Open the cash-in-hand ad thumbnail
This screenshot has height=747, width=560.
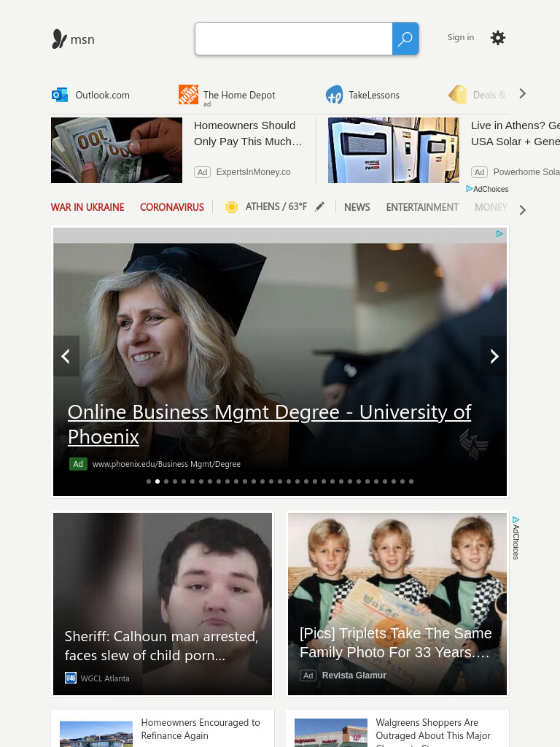coord(117,150)
